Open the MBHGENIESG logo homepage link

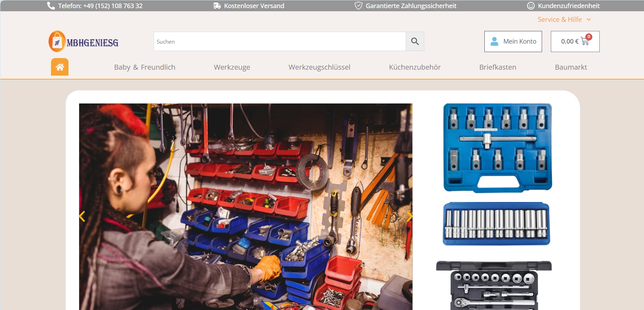(83, 42)
